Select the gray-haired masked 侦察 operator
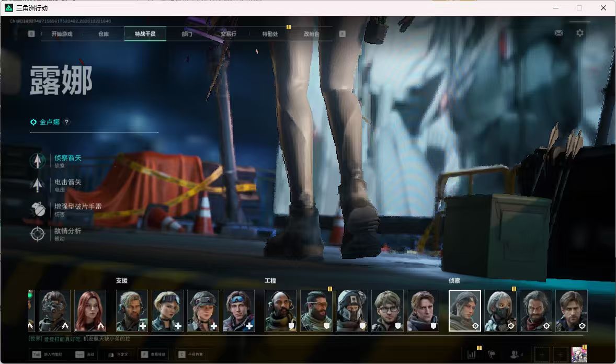 click(500, 311)
